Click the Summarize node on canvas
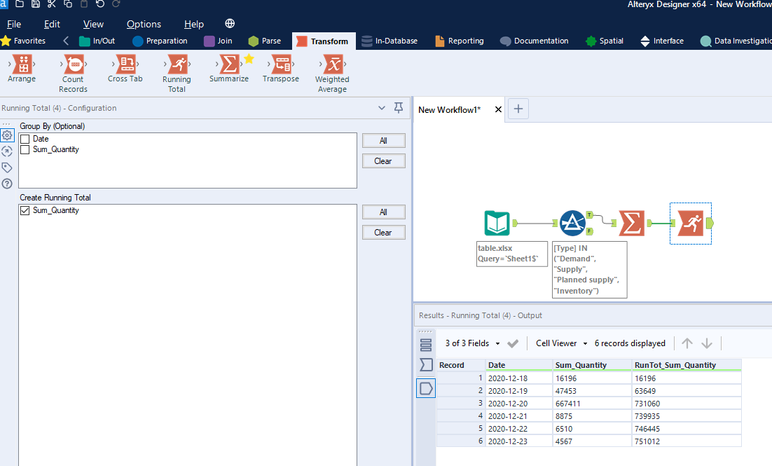Image resolution: width=772 pixels, height=466 pixels. tap(631, 222)
